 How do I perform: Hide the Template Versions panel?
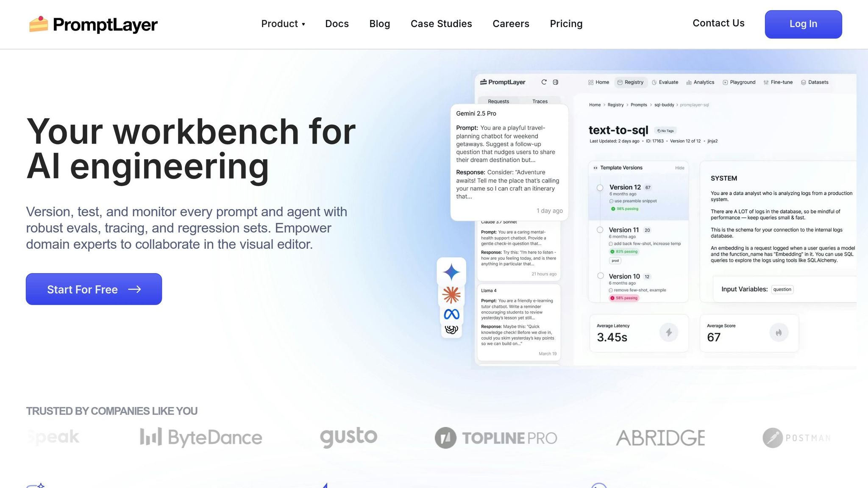tap(679, 168)
